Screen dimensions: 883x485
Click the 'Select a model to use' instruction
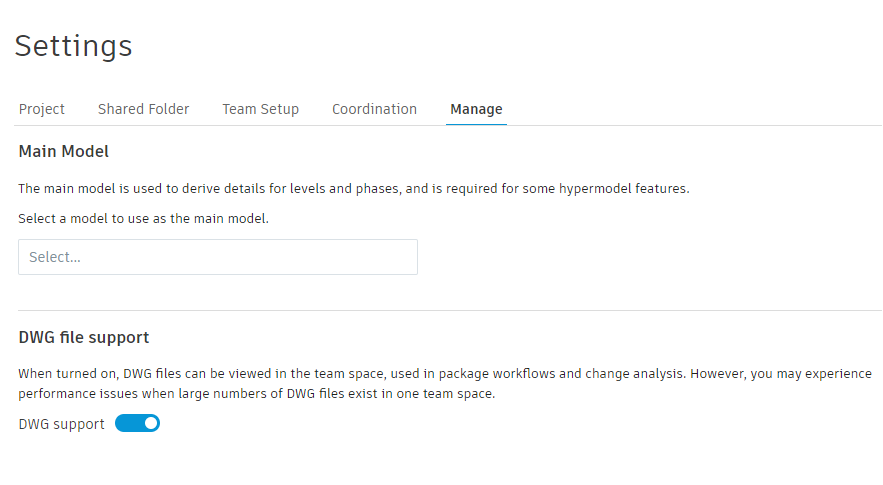click(144, 218)
